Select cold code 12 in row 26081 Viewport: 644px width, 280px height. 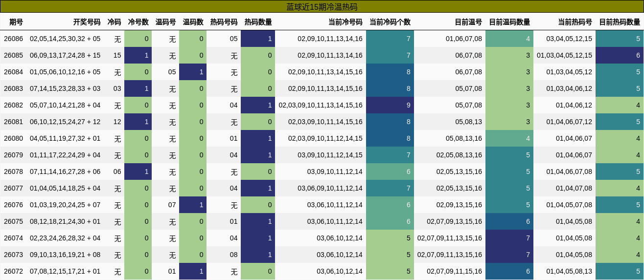click(x=117, y=122)
